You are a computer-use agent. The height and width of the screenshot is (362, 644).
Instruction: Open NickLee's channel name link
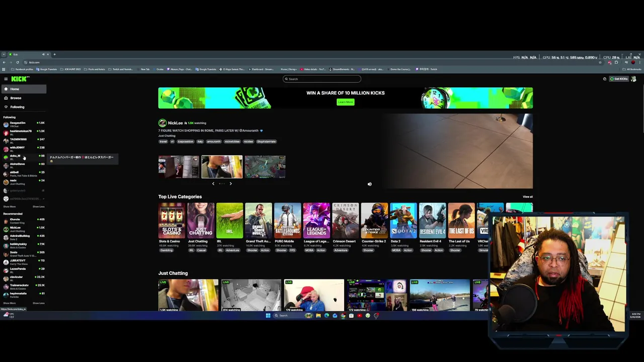(x=175, y=123)
